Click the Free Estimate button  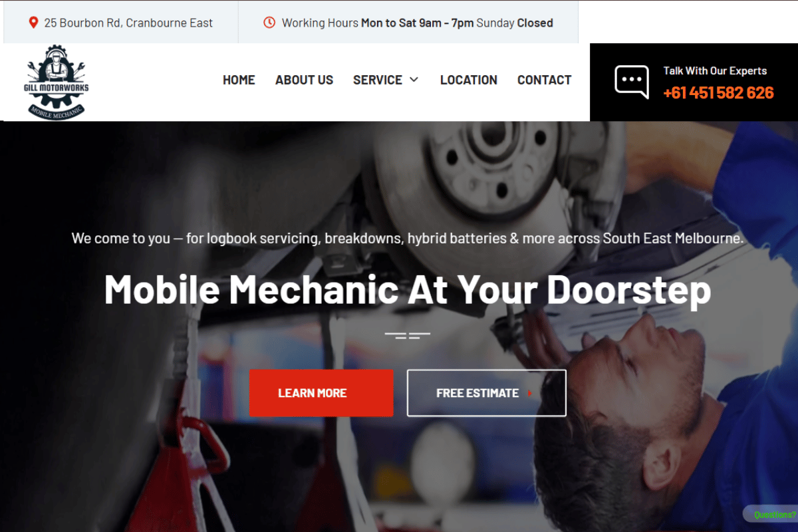pyautogui.click(x=487, y=393)
